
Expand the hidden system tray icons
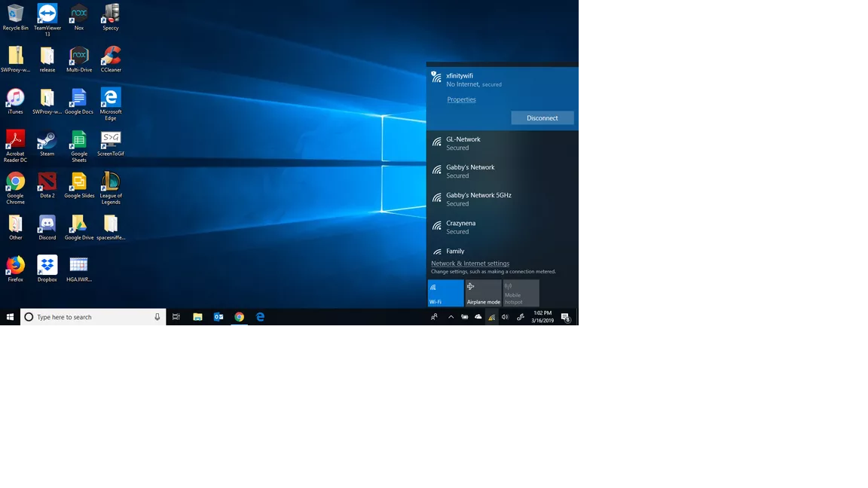tap(451, 317)
